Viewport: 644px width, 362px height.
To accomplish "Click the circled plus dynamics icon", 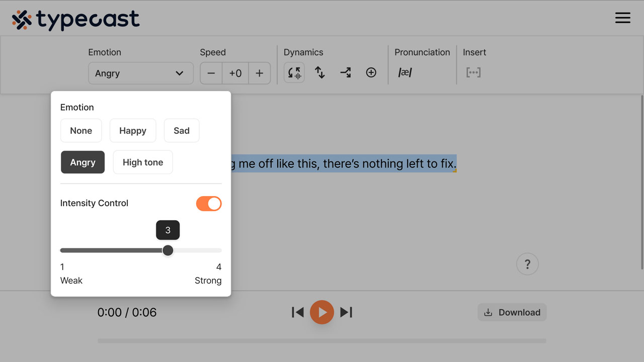I will (371, 73).
